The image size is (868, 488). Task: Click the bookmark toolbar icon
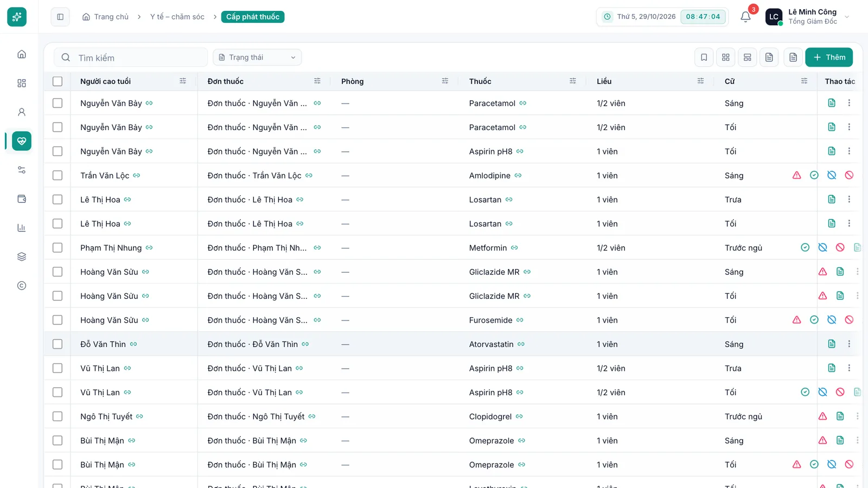point(704,57)
